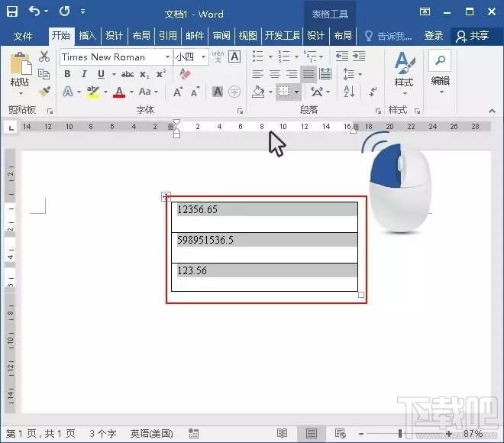Toggle Italic formatting

[84, 74]
